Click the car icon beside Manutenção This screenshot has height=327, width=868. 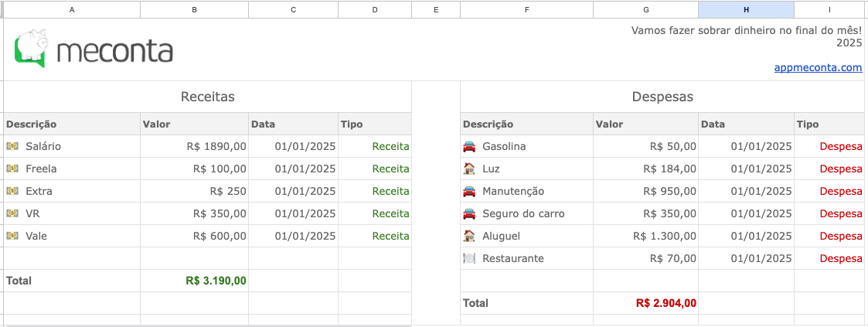(x=469, y=191)
